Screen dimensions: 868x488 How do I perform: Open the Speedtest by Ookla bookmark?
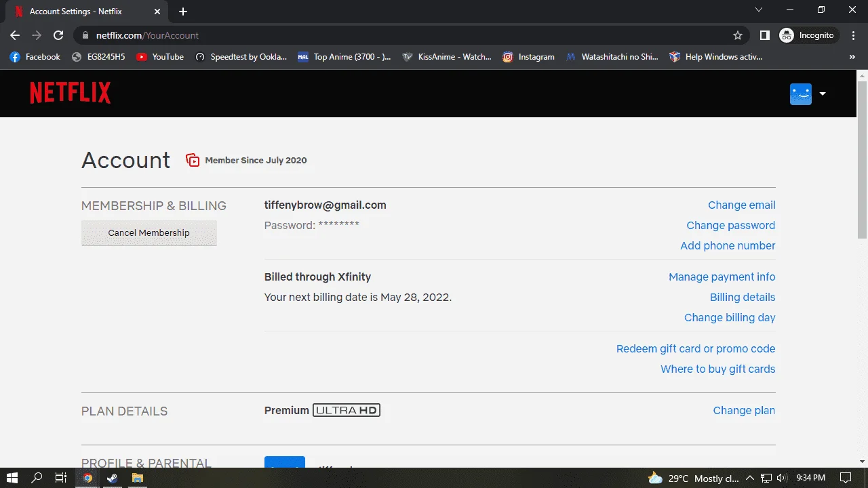(241, 57)
